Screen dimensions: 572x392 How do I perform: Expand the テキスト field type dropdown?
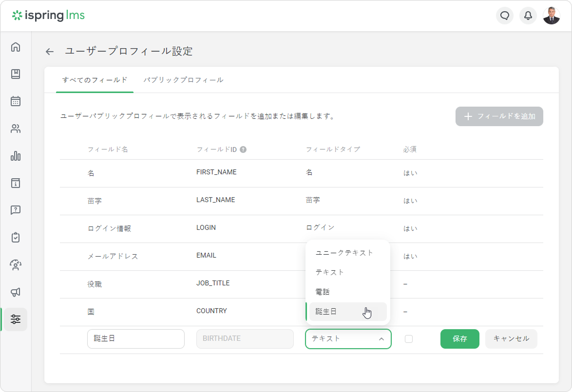click(x=348, y=339)
